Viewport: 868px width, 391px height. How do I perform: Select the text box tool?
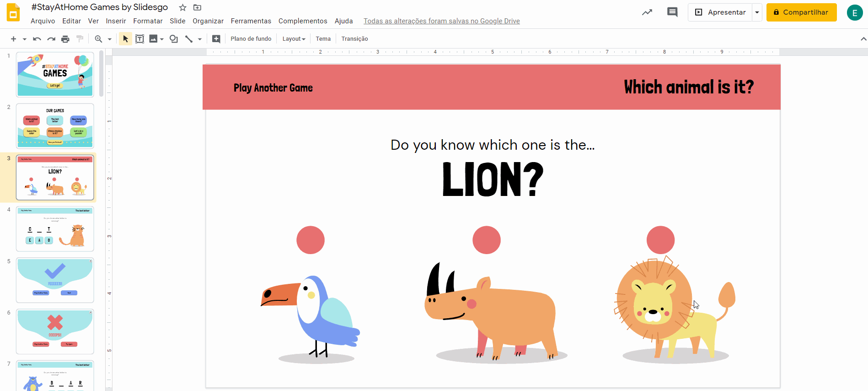pos(140,39)
